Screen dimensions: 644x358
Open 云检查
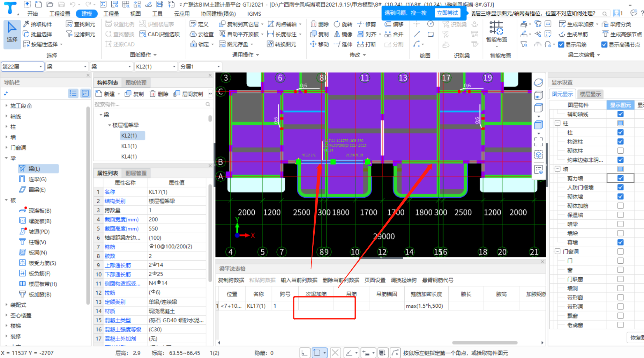click(x=202, y=34)
